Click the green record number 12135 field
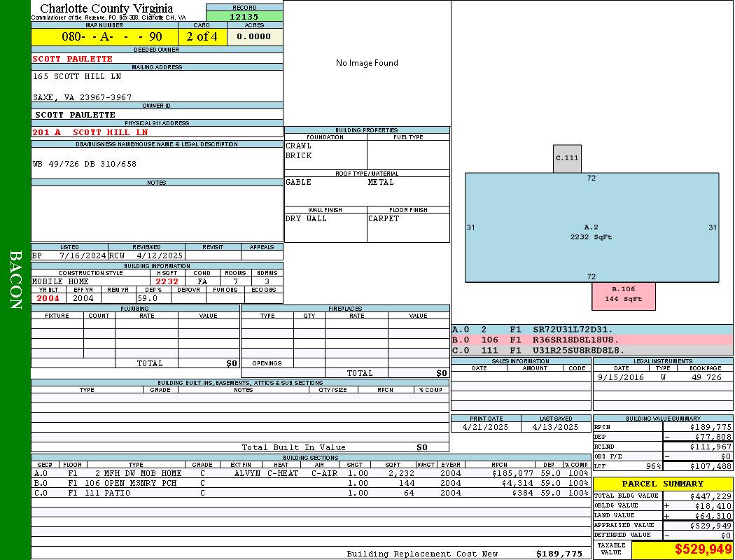 coord(244,17)
